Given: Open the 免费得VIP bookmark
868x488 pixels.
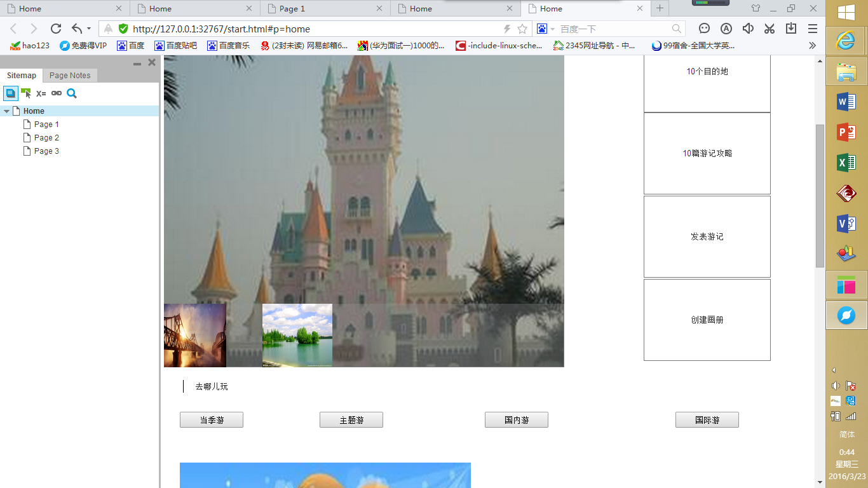Looking at the screenshot, I should pyautogui.click(x=83, y=46).
